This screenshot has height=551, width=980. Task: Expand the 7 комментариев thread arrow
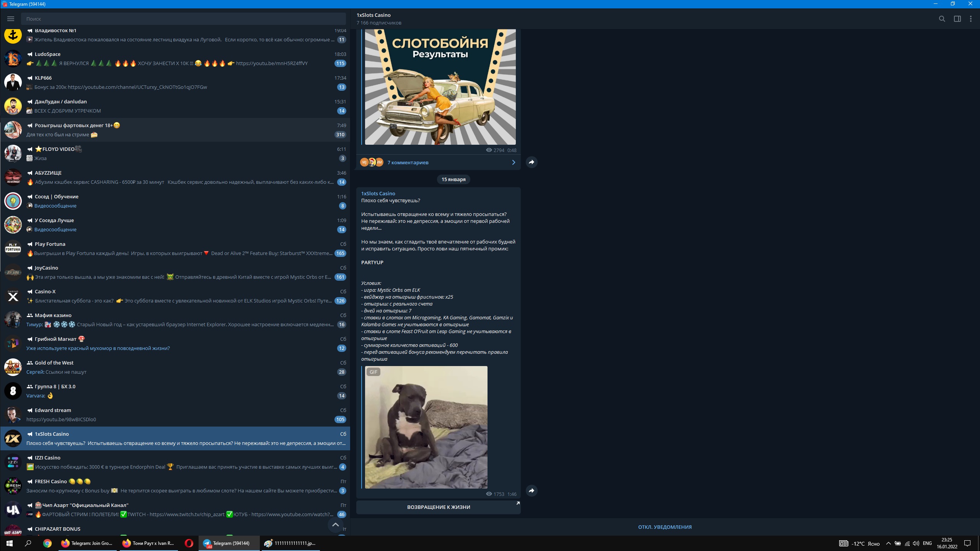(514, 162)
